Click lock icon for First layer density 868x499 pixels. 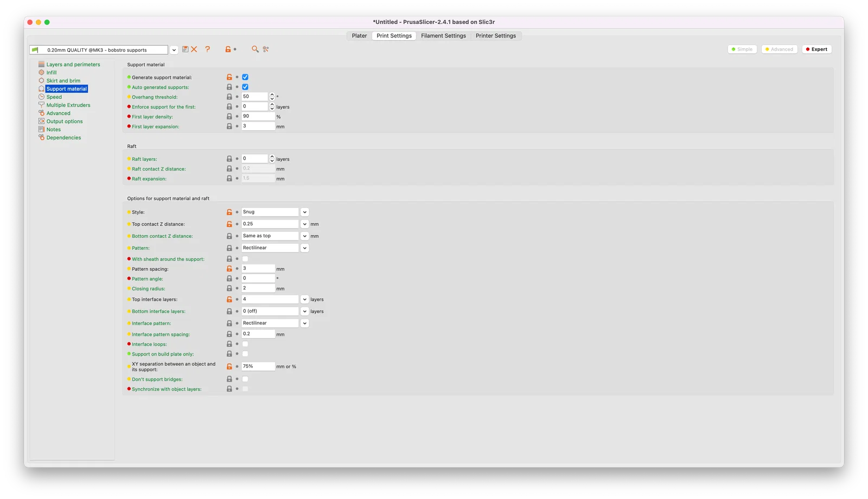click(x=229, y=116)
